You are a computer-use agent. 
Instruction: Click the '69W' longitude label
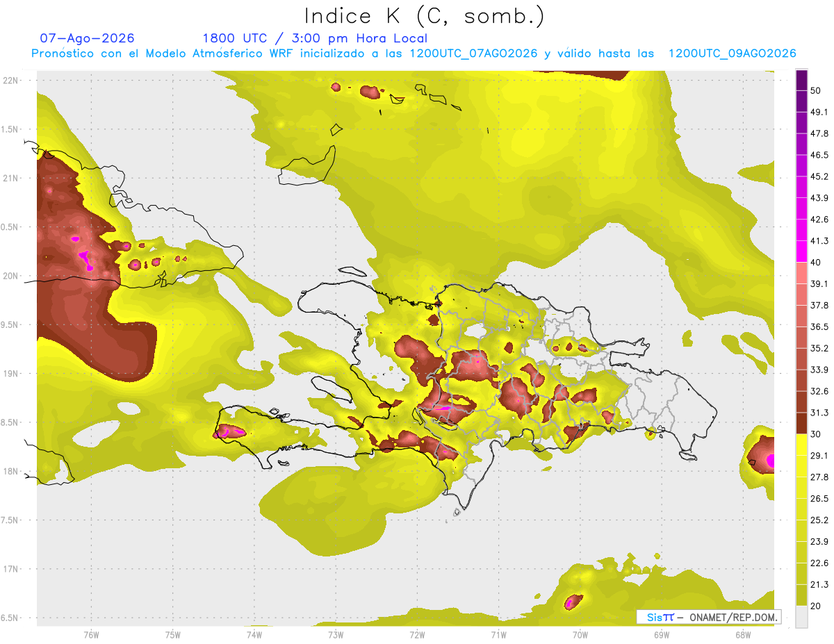662,635
